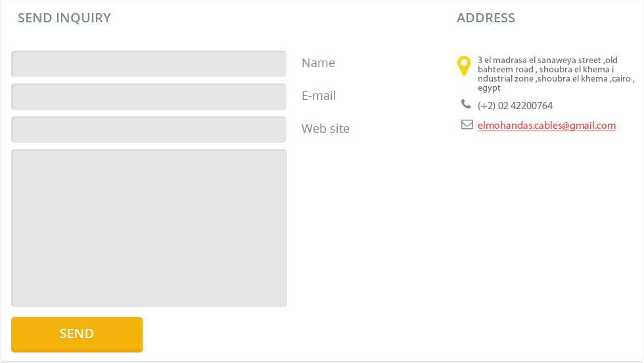Focus the Name input field
Viewport: 644px width, 363px height.
click(x=149, y=64)
